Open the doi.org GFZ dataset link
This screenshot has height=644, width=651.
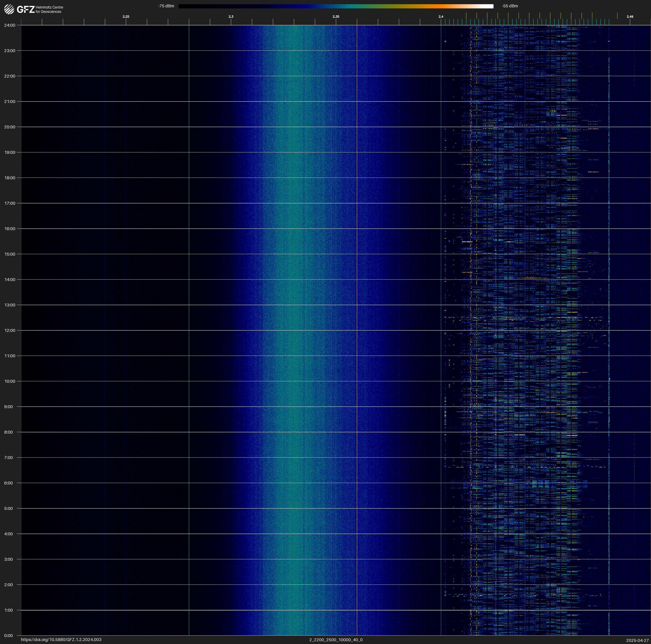click(61, 640)
